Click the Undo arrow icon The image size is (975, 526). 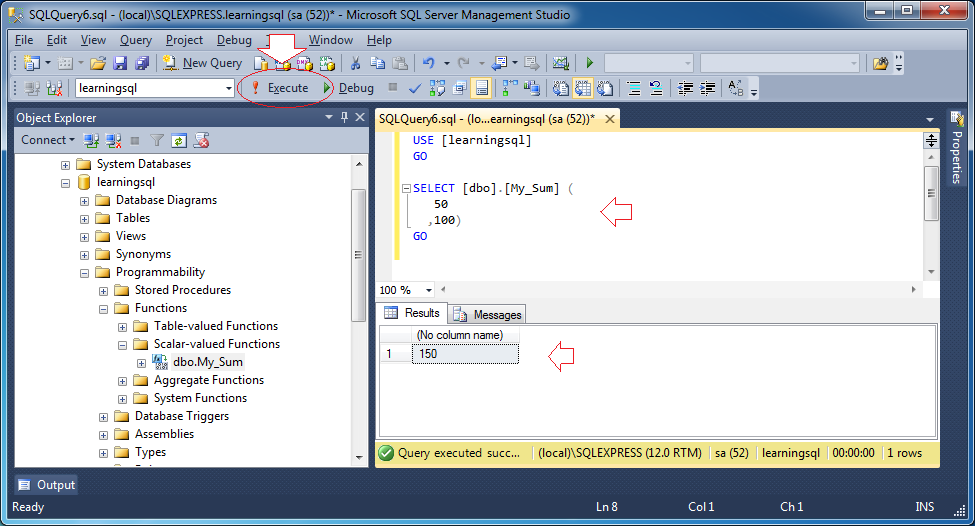click(428, 63)
